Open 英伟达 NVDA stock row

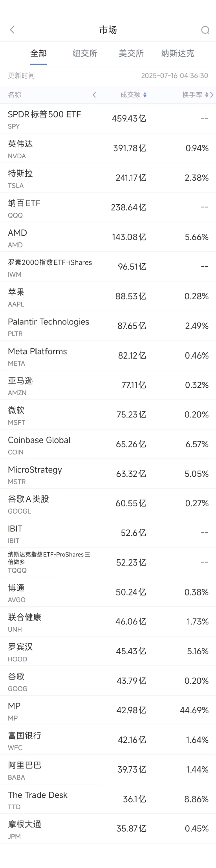point(108,148)
